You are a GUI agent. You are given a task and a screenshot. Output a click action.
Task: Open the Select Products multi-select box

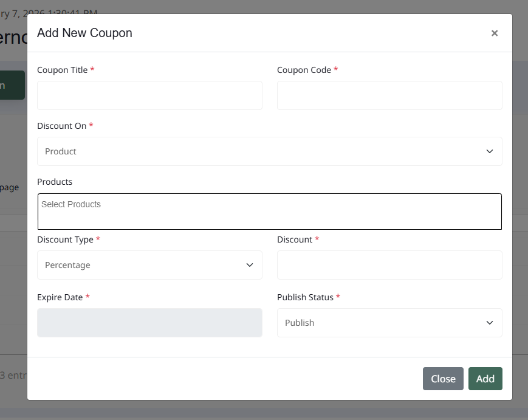point(269,212)
